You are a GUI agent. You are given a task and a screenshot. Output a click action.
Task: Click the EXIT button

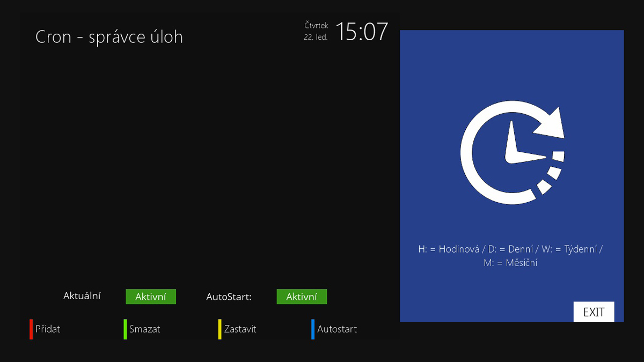click(594, 312)
